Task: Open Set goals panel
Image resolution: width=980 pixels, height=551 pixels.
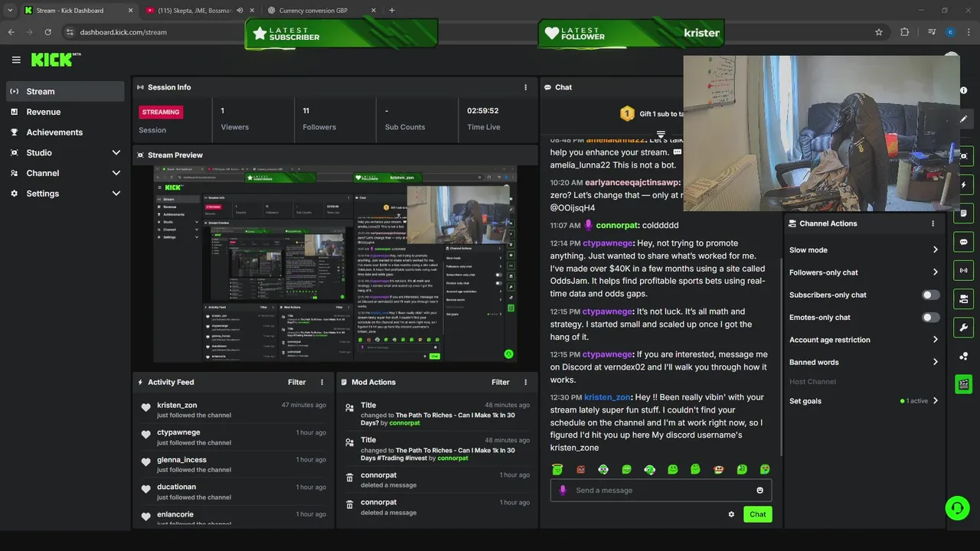Action: pos(864,401)
